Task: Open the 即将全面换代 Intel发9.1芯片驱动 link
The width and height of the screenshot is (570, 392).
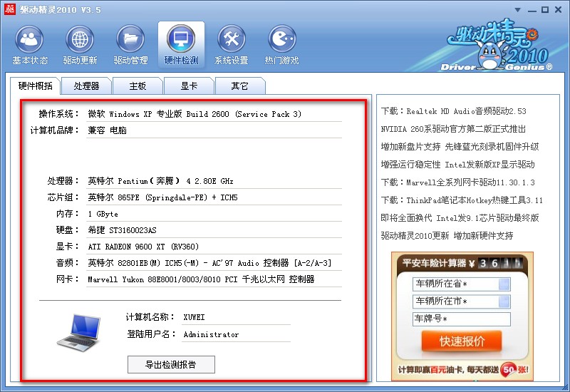Action: tap(460, 218)
